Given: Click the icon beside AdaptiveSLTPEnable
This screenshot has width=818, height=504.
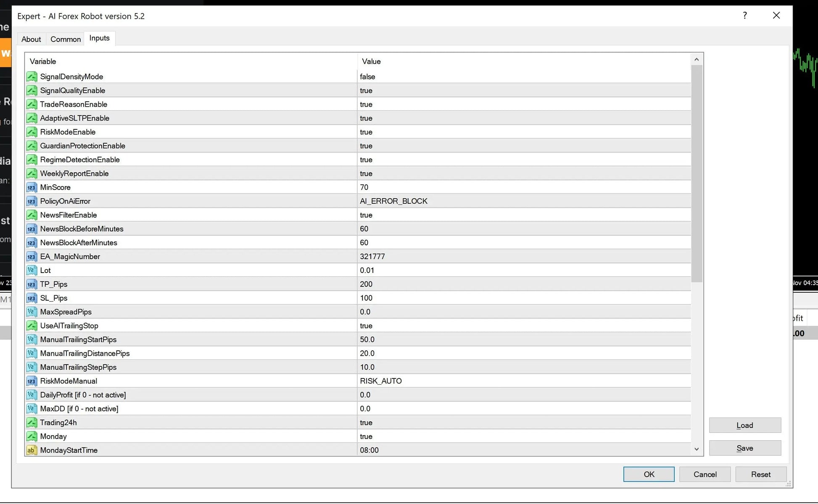Looking at the screenshot, I should tap(32, 118).
